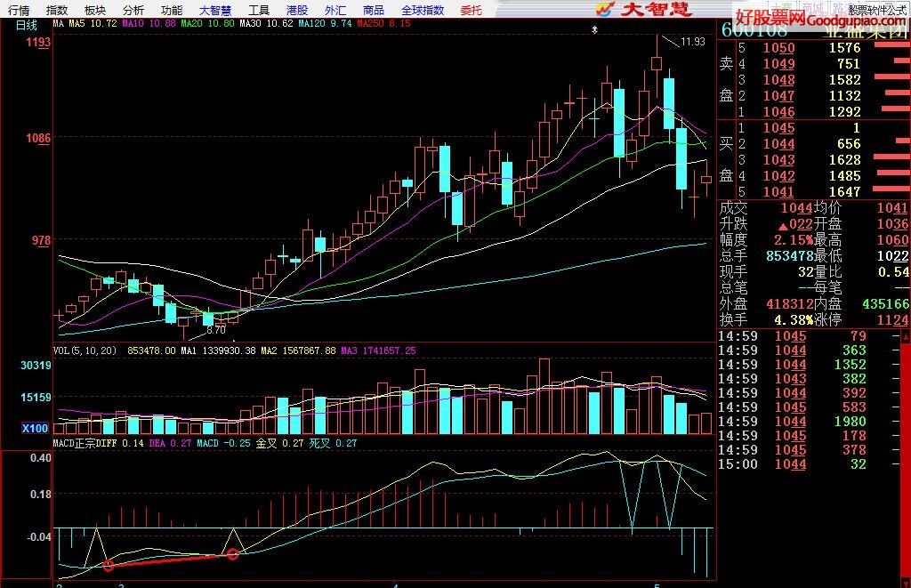This screenshot has height=588, width=911.
Task: Select the 港股 menu item
Action: click(297, 10)
